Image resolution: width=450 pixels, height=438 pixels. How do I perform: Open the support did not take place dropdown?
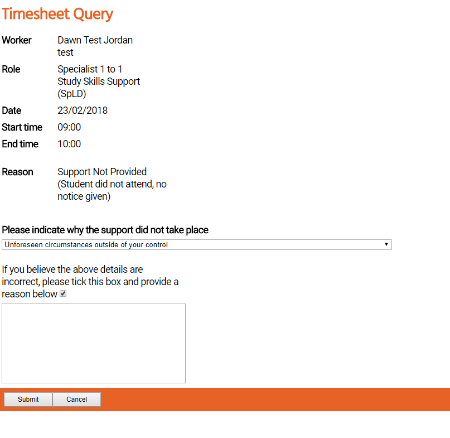pyautogui.click(x=196, y=244)
